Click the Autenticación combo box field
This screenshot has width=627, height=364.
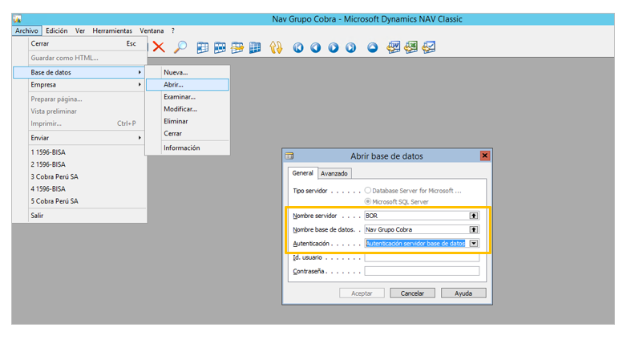[422, 243]
